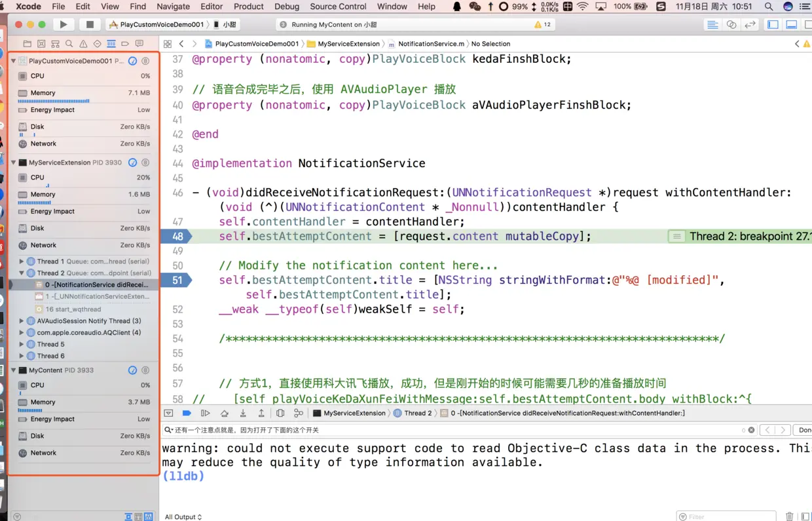Collapse the MyContent process

tap(13, 370)
